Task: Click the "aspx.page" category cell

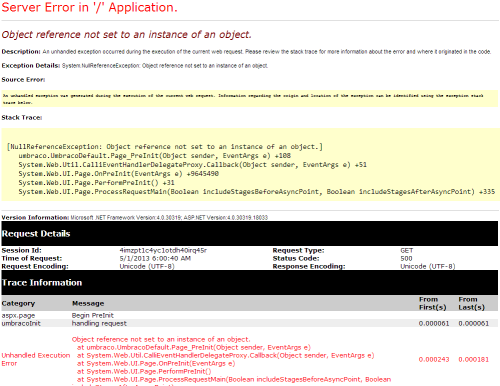Action: point(18,315)
